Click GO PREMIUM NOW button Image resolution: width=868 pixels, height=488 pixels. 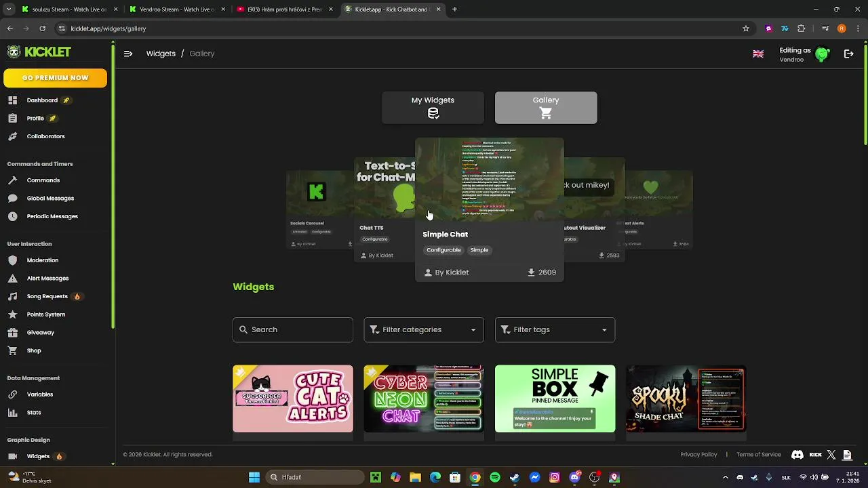(x=55, y=78)
